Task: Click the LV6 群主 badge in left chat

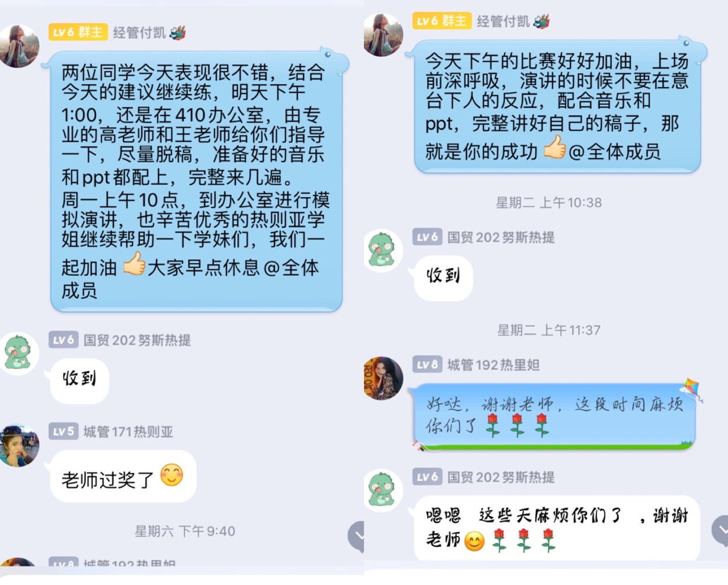Action: [x=78, y=33]
